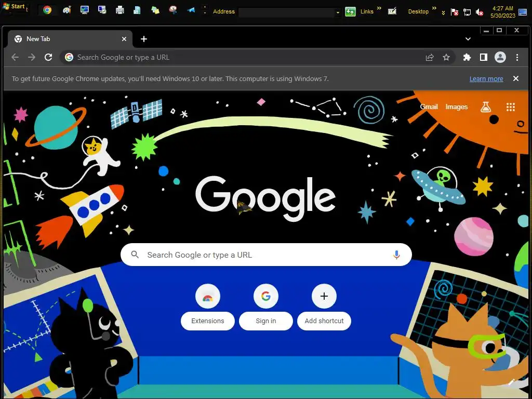Click the computer monitor icon in taskbar
The image size is (532, 399).
pyautogui.click(x=85, y=10)
